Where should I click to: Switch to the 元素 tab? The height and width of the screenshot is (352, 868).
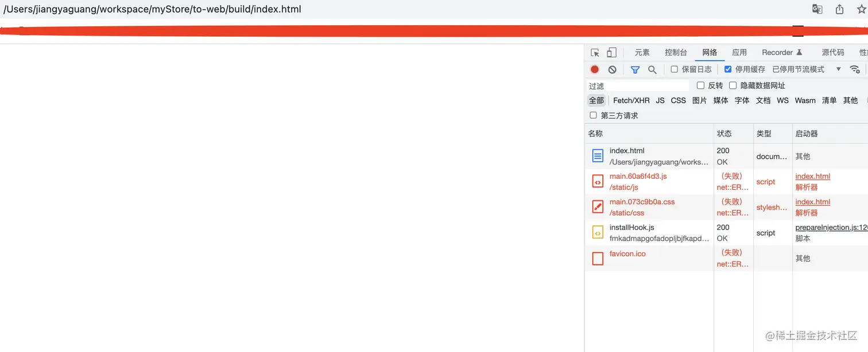tap(642, 52)
